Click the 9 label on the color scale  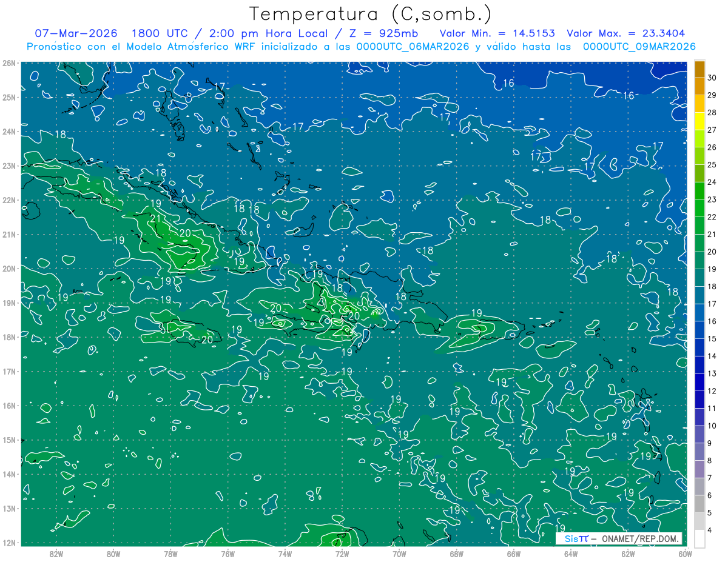point(710,443)
